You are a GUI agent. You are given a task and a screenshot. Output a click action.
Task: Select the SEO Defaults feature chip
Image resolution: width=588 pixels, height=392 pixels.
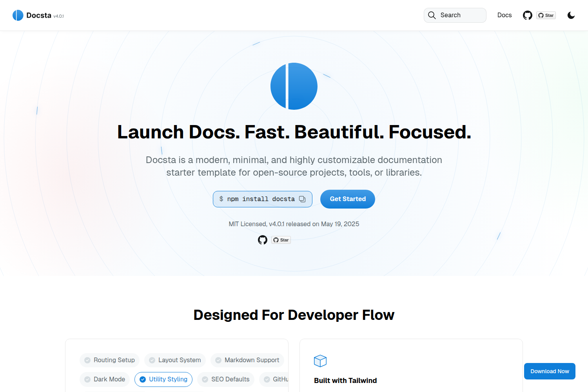pos(226,379)
